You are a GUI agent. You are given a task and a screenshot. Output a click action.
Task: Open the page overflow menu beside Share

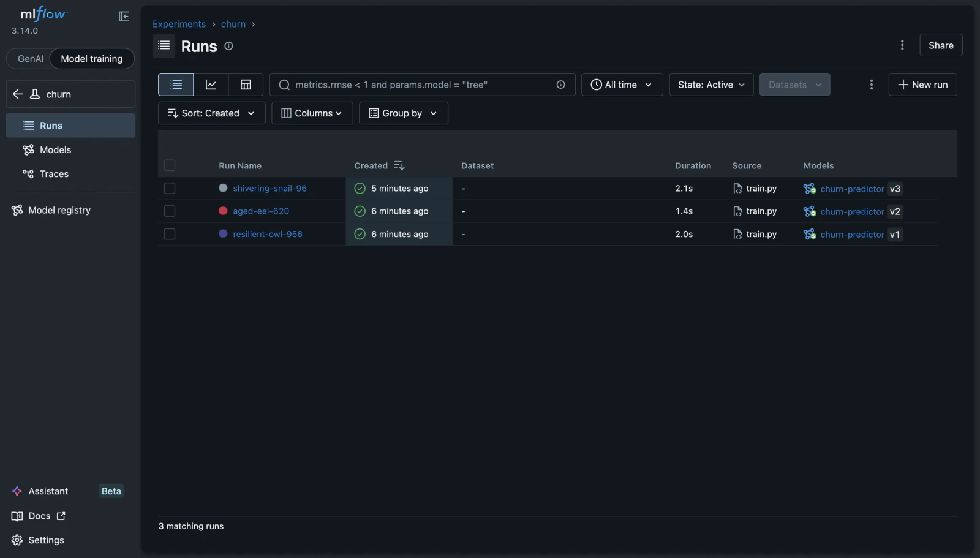click(902, 45)
